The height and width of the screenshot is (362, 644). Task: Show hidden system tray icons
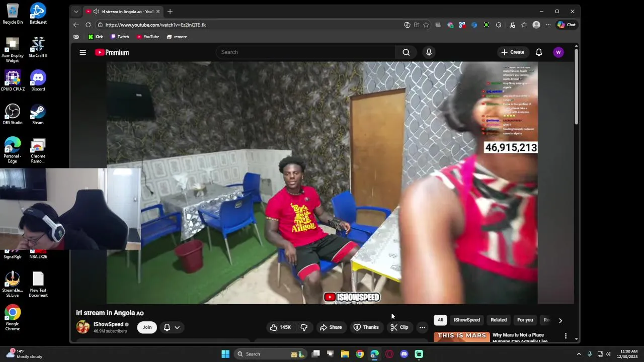click(579, 354)
